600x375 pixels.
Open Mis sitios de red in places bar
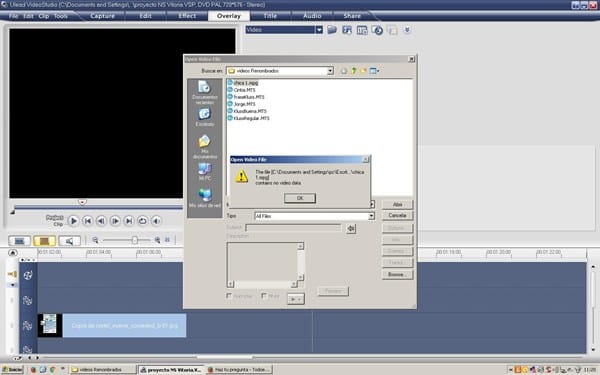204,198
